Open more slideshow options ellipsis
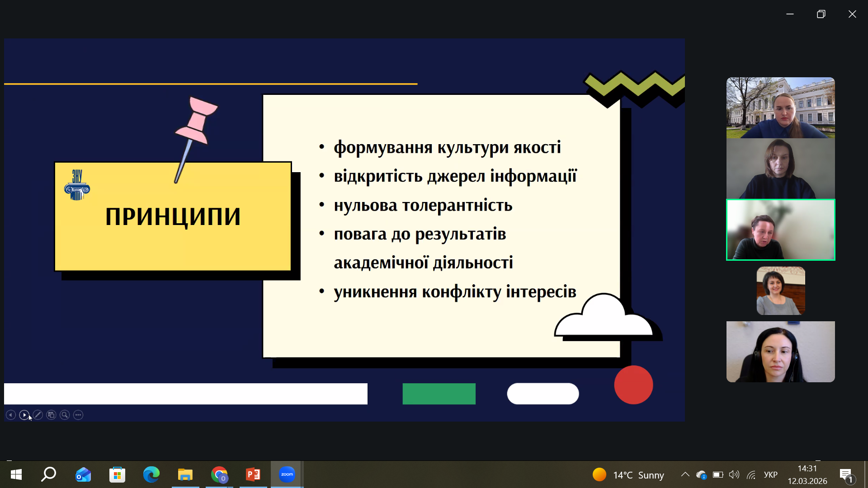The image size is (868, 488). [x=78, y=415]
